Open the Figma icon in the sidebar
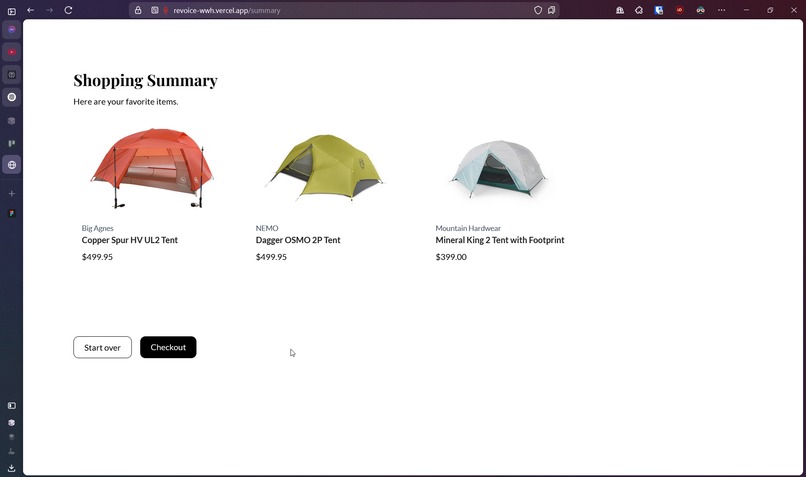The width and height of the screenshot is (806, 477). pyautogui.click(x=12, y=213)
